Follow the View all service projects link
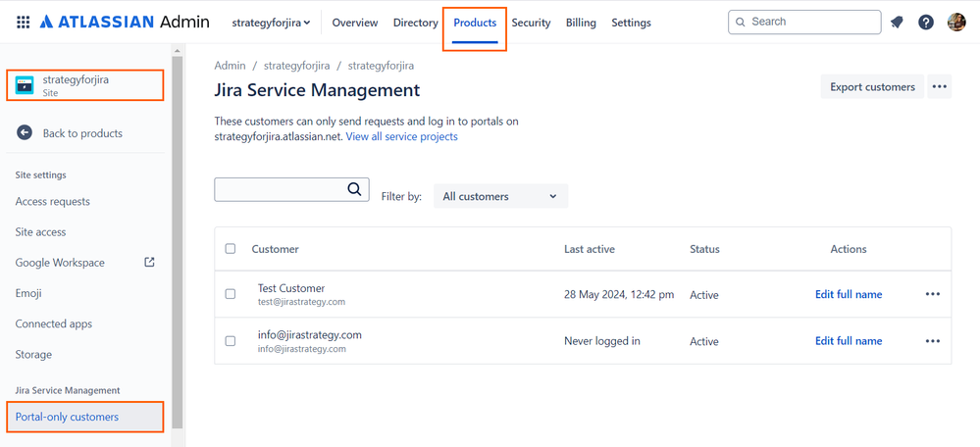 tap(402, 136)
